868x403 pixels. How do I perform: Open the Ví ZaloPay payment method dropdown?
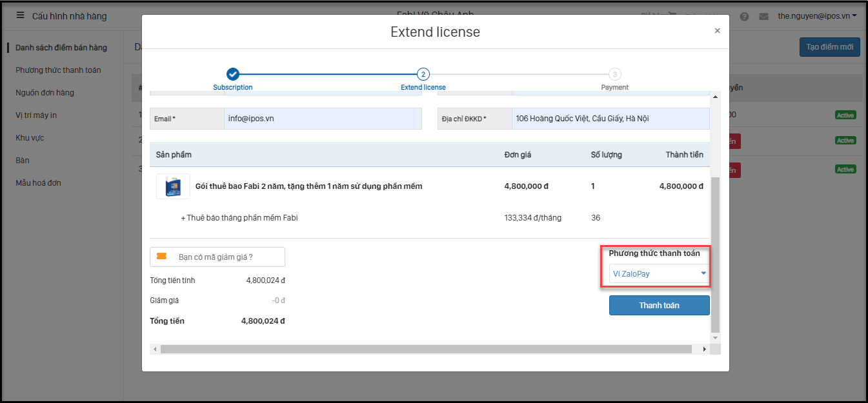coord(658,274)
